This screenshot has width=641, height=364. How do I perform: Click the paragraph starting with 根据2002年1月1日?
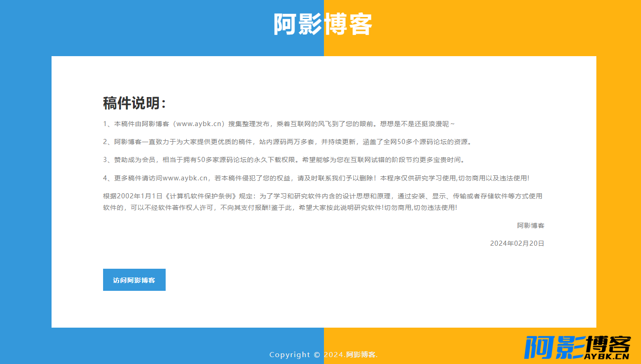pyautogui.click(x=323, y=202)
